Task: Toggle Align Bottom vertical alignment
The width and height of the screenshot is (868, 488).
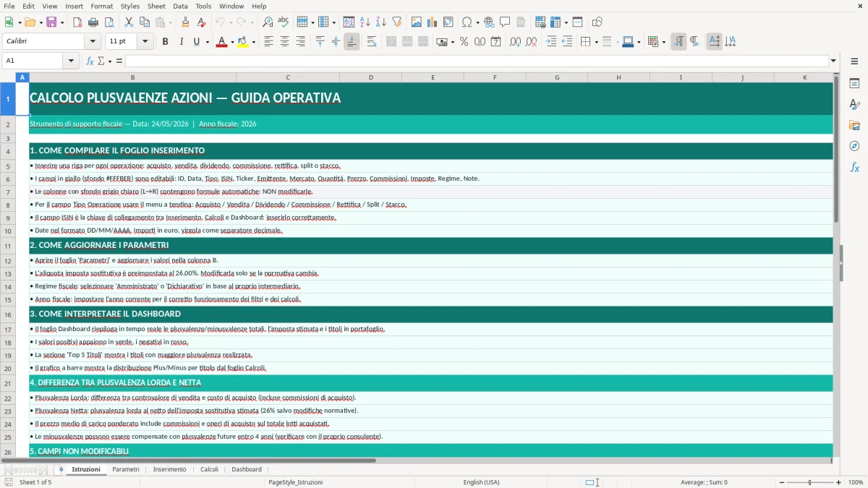Action: pos(352,42)
